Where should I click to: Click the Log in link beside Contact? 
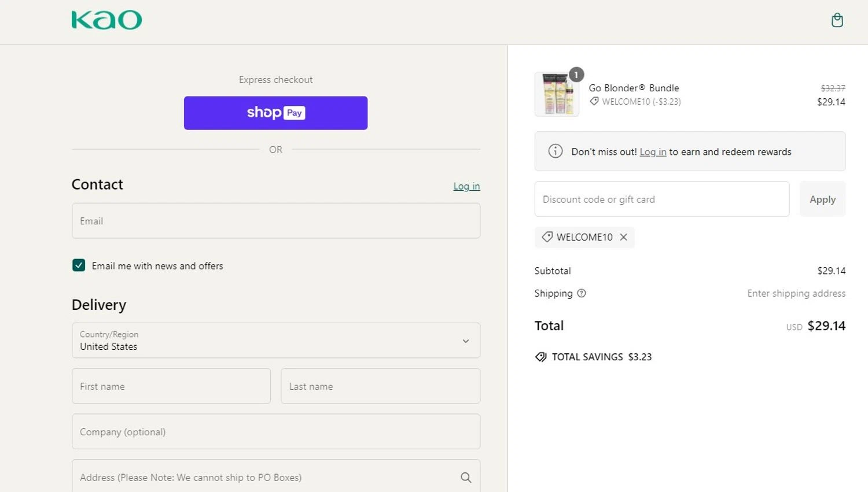(466, 186)
